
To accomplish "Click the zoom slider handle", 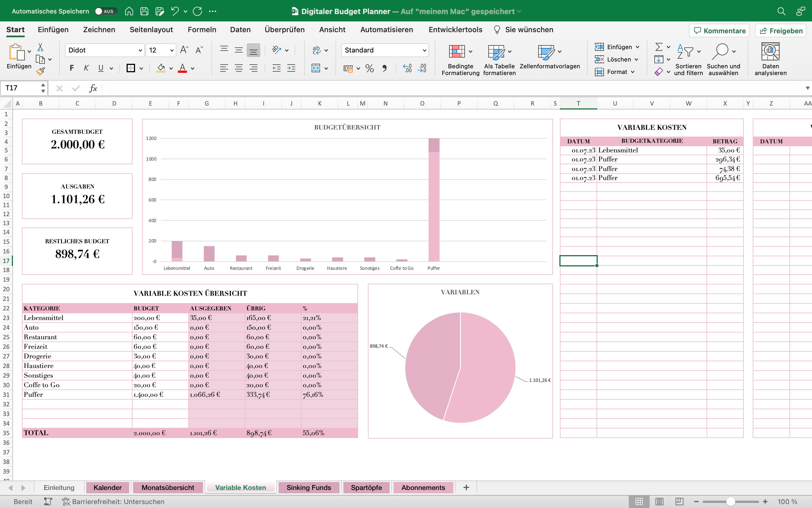I will pos(731,502).
